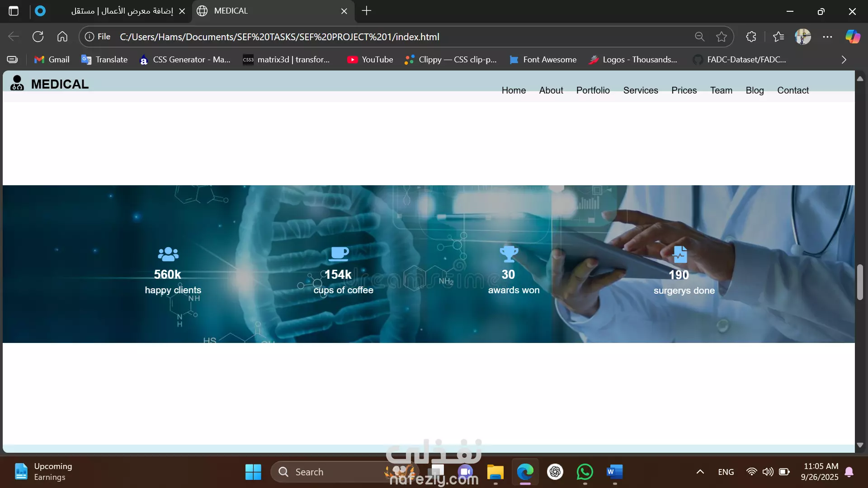The height and width of the screenshot is (488, 868).
Task: Add this page to favorites star
Action: point(722,37)
